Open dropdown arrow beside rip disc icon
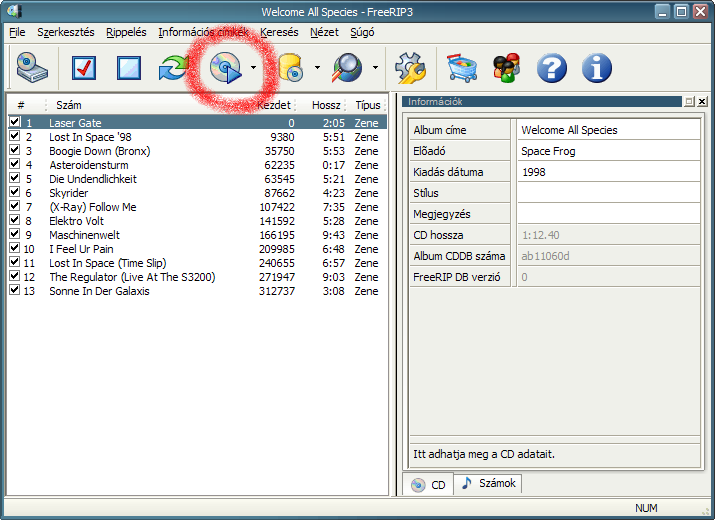The image size is (715, 520). tap(254, 68)
